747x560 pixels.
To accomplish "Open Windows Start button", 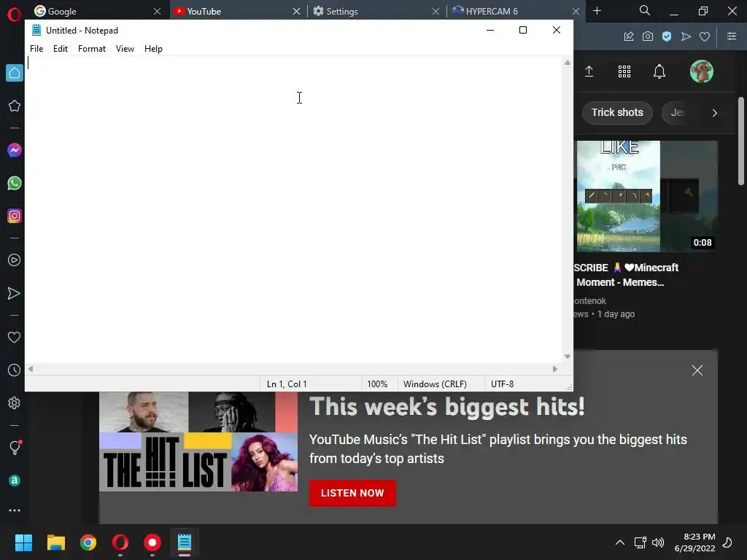I will [x=23, y=542].
